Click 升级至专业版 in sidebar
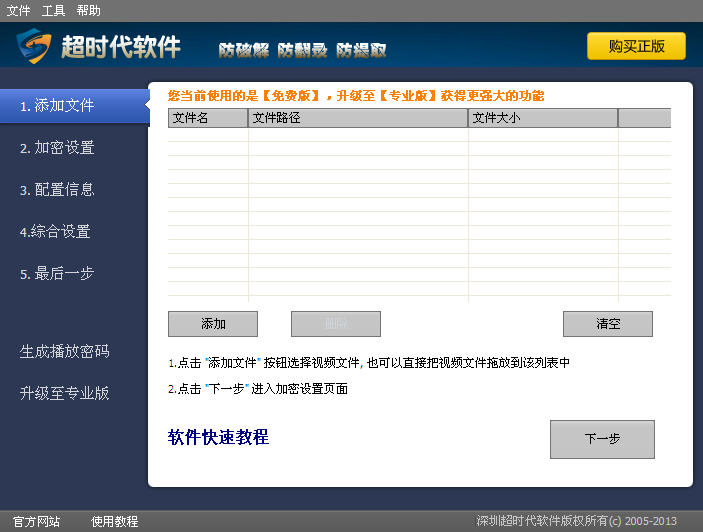This screenshot has width=703, height=532. click(65, 393)
